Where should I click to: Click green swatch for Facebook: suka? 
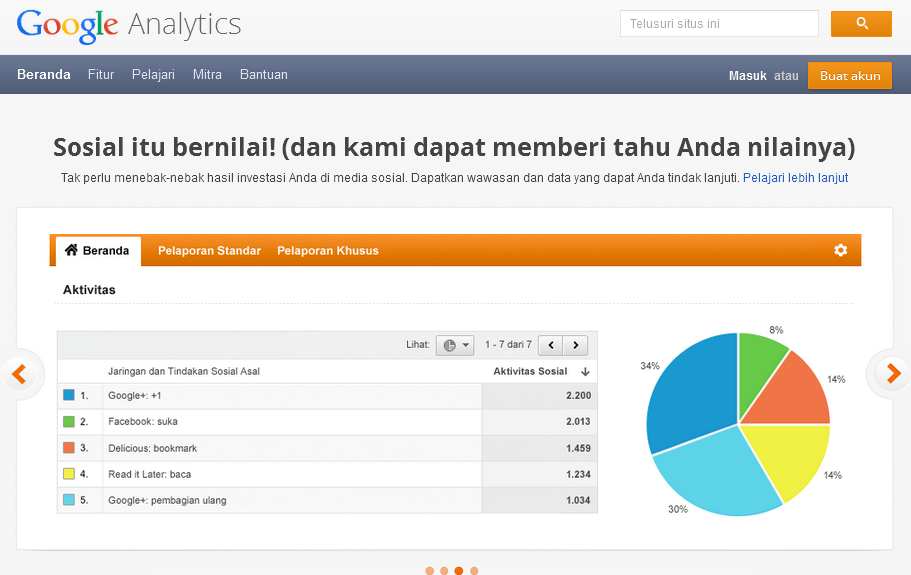click(69, 421)
